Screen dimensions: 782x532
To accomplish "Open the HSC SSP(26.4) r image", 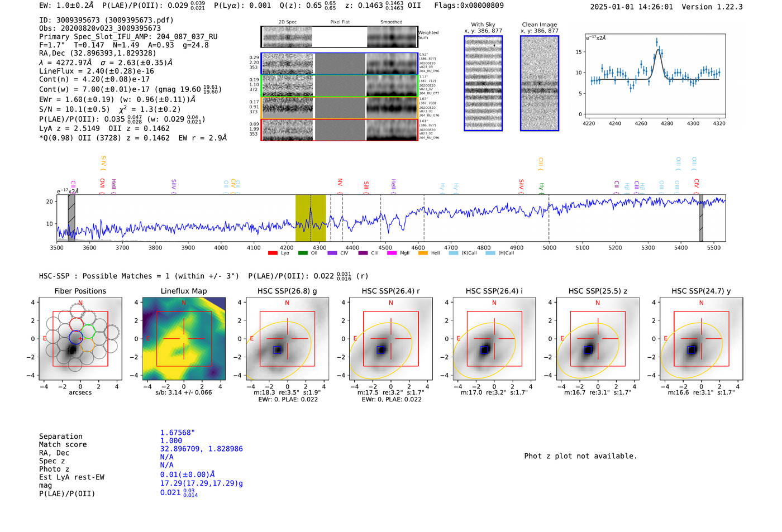I will (x=390, y=339).
